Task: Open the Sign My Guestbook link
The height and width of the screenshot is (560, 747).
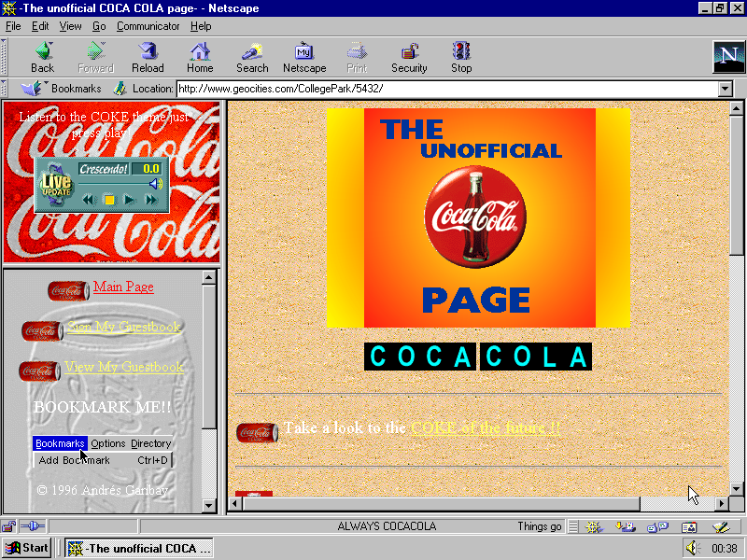Action: tap(124, 327)
